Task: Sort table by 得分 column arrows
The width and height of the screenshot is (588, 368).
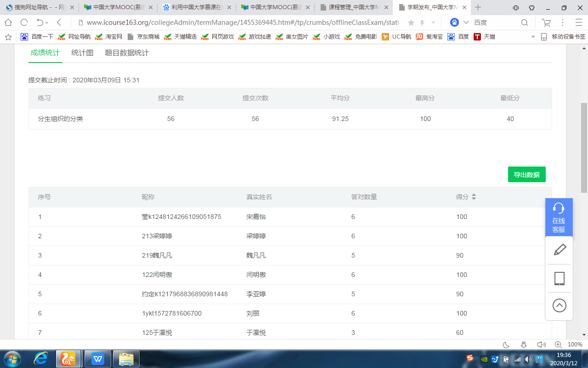Action: click(474, 197)
